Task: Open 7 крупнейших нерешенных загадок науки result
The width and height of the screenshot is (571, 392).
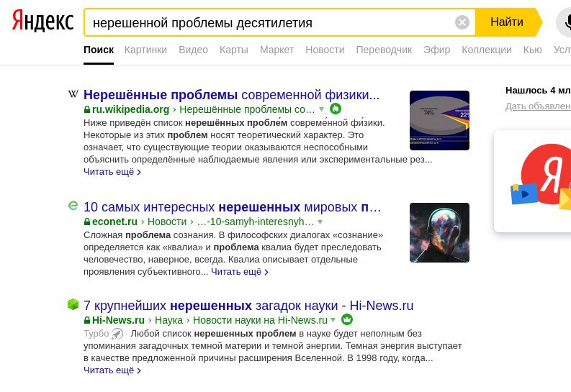Action: 248,306
